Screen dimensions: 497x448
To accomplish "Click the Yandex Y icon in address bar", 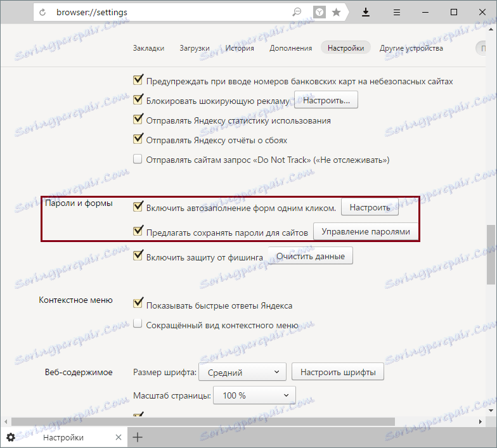I will click(319, 13).
